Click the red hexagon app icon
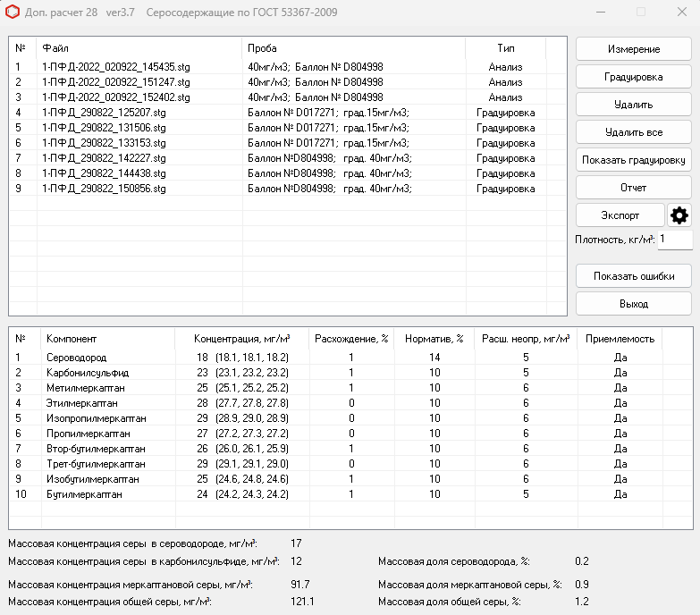Screen dimensions: 700x615 click(x=12, y=13)
